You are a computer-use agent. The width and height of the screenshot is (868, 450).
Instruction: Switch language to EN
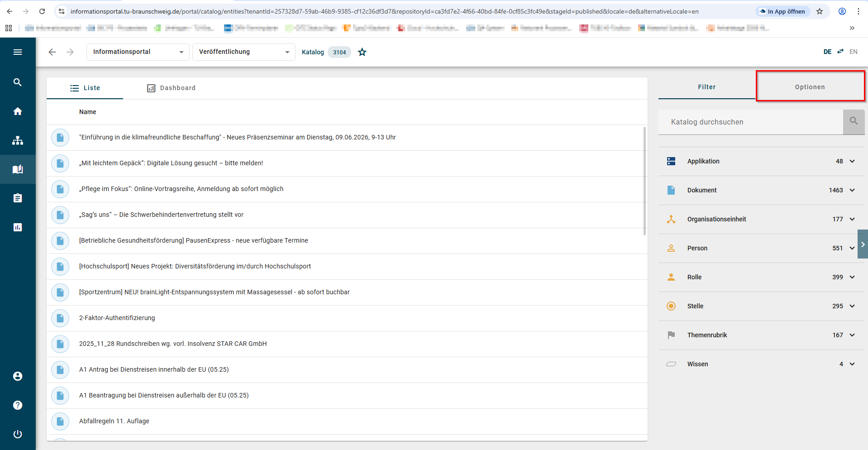coord(853,52)
